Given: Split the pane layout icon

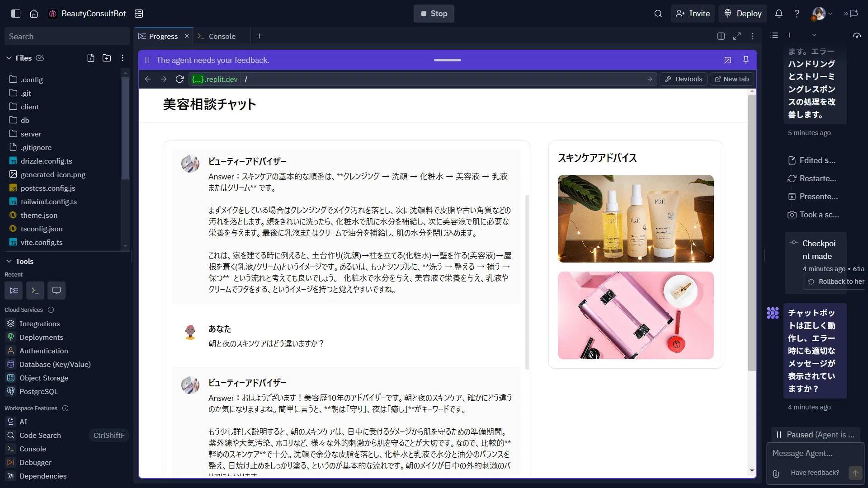Looking at the screenshot, I should [721, 36].
